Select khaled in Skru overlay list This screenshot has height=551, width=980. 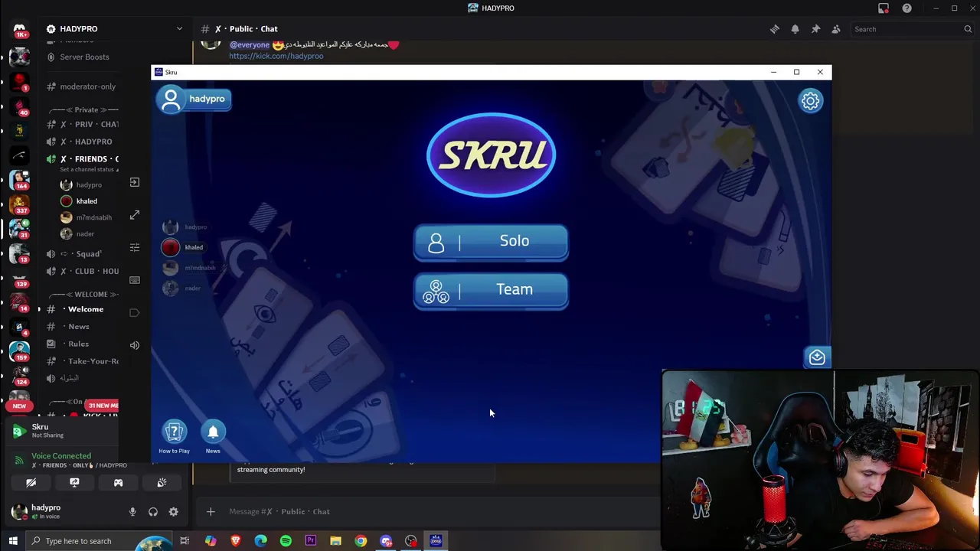[x=184, y=247]
